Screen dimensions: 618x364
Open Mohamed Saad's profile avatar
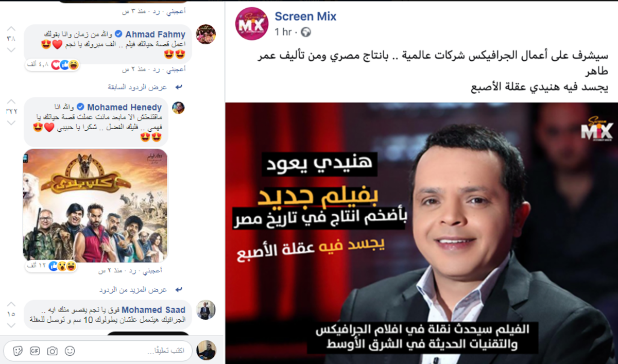pyautogui.click(x=206, y=310)
